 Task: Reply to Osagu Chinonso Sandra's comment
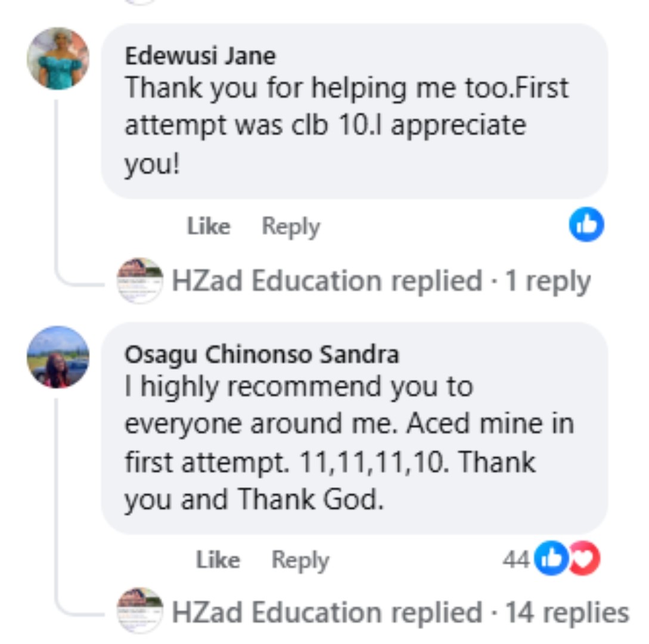click(300, 560)
